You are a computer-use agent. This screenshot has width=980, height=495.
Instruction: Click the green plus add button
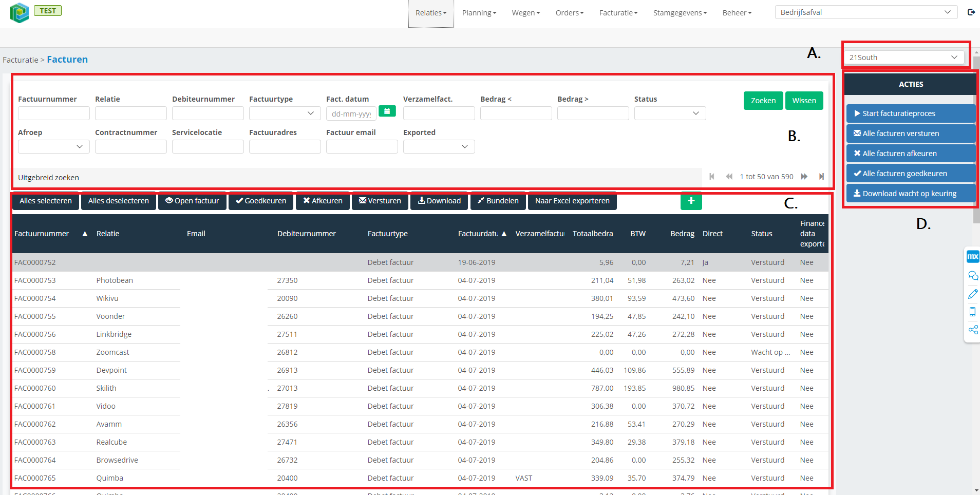[691, 201]
